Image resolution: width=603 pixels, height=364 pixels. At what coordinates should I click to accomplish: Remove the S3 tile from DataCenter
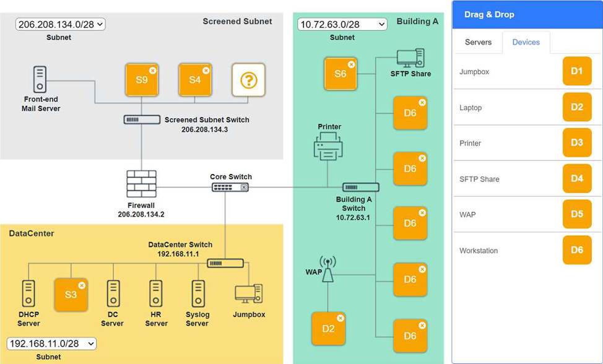coord(82,285)
